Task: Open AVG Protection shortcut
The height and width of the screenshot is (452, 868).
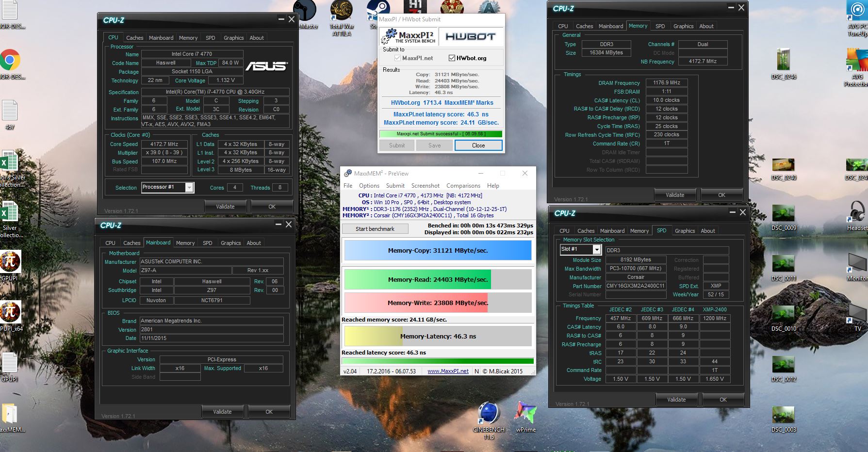Action: click(857, 68)
